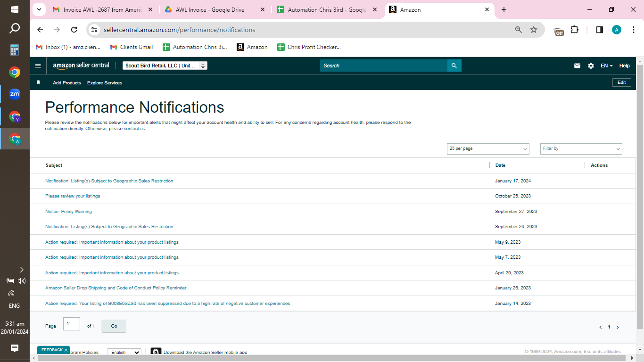644x362 pixels.
Task: Go back with the browser back arrow
Action: click(40, 30)
